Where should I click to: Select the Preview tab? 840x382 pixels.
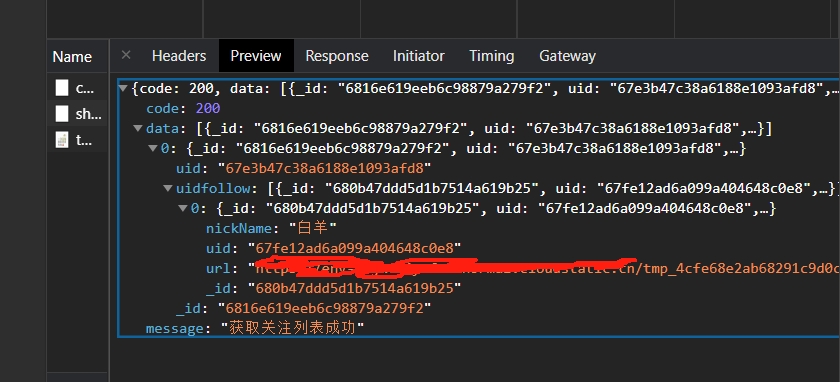256,56
